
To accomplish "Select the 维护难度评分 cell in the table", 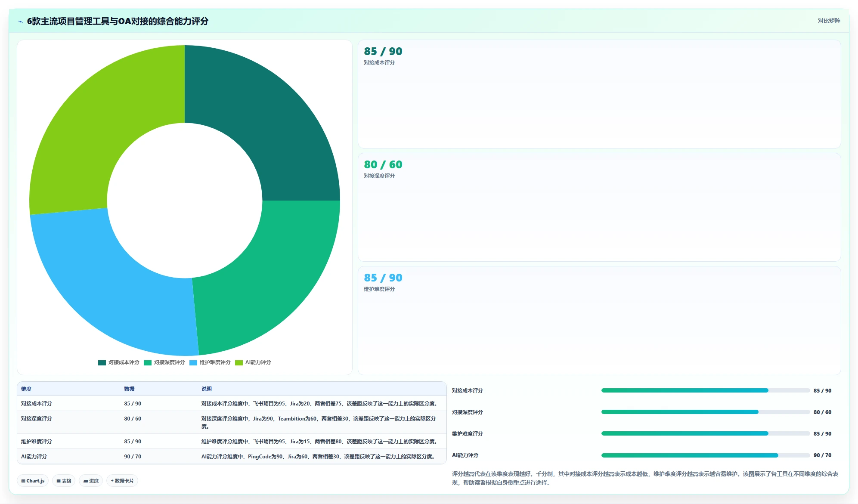I will 37,442.
